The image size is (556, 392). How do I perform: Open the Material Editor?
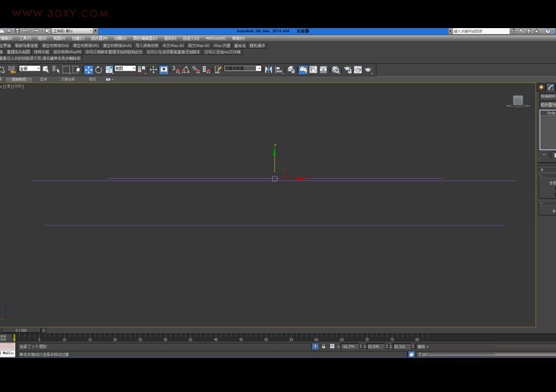tap(336, 70)
